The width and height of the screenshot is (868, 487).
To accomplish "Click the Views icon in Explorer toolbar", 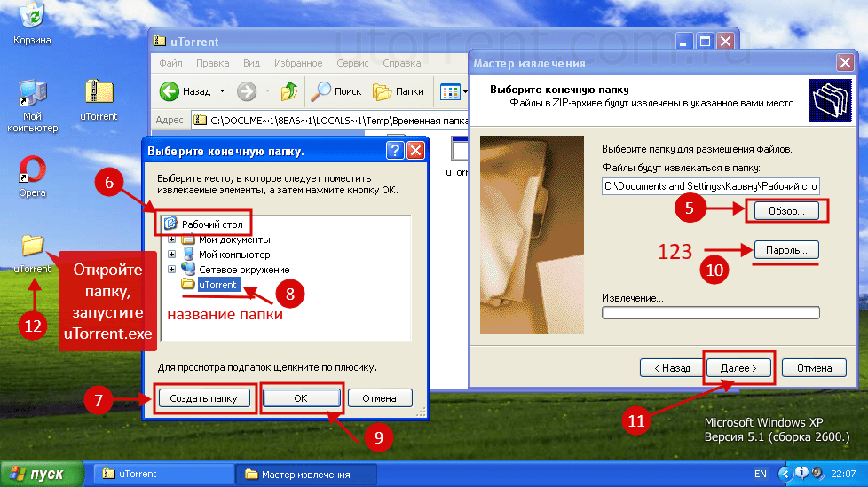I will [450, 91].
